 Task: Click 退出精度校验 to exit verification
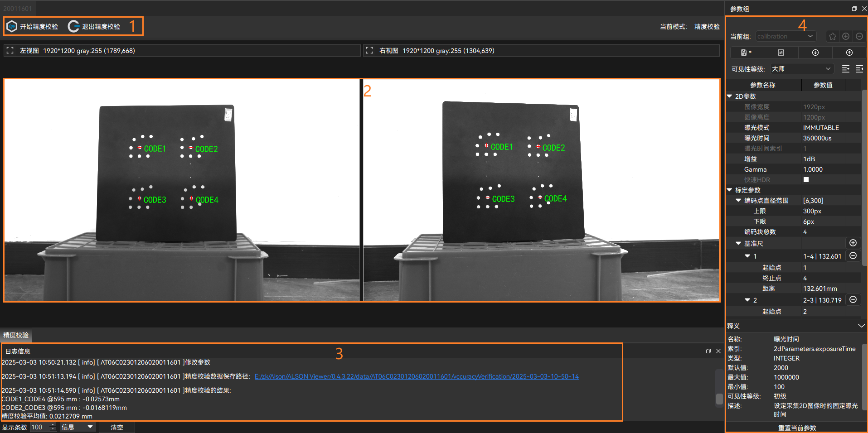tap(94, 27)
